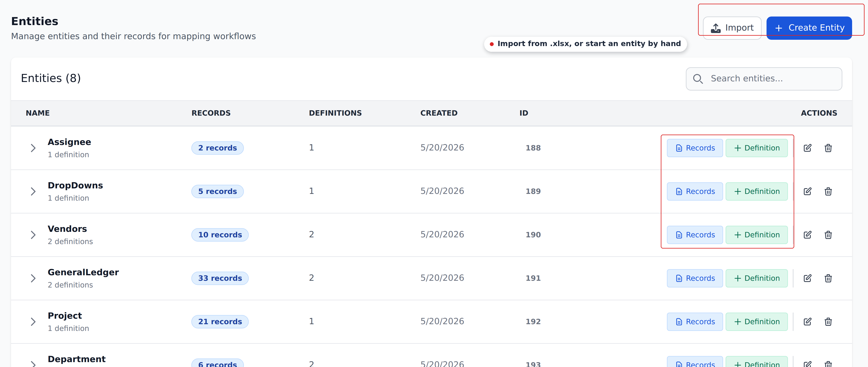
Task: Expand the Project row chevron
Action: click(x=33, y=322)
